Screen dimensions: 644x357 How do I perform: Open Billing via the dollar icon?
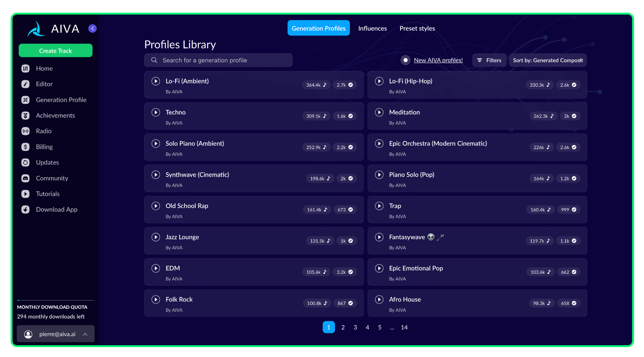coord(25,147)
